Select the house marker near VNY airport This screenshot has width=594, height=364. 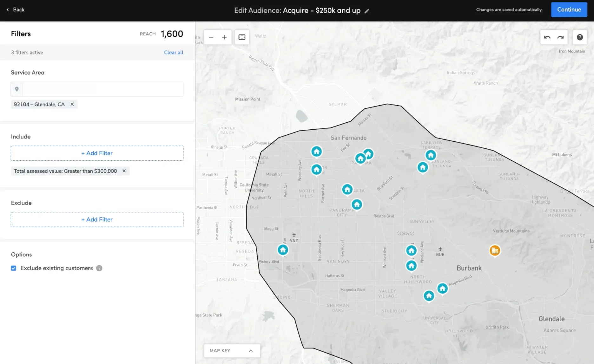point(283,250)
